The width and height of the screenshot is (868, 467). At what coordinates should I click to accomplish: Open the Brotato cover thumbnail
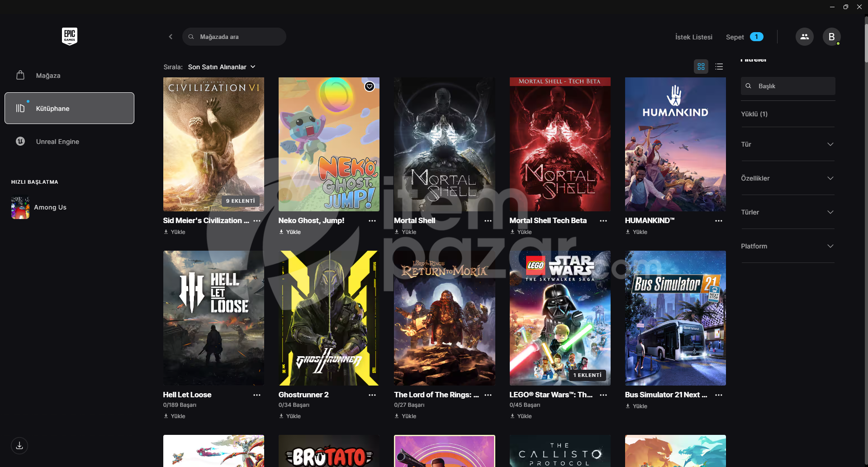point(329,451)
